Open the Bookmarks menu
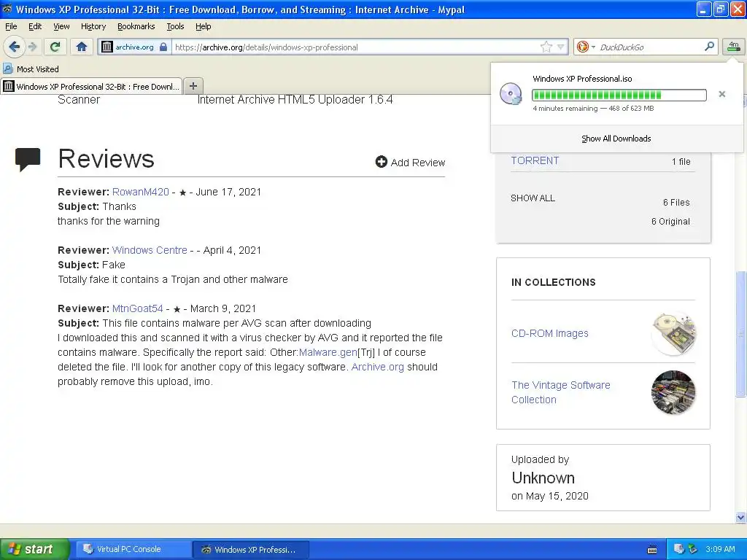Viewport: 747px width, 560px height. tap(136, 26)
